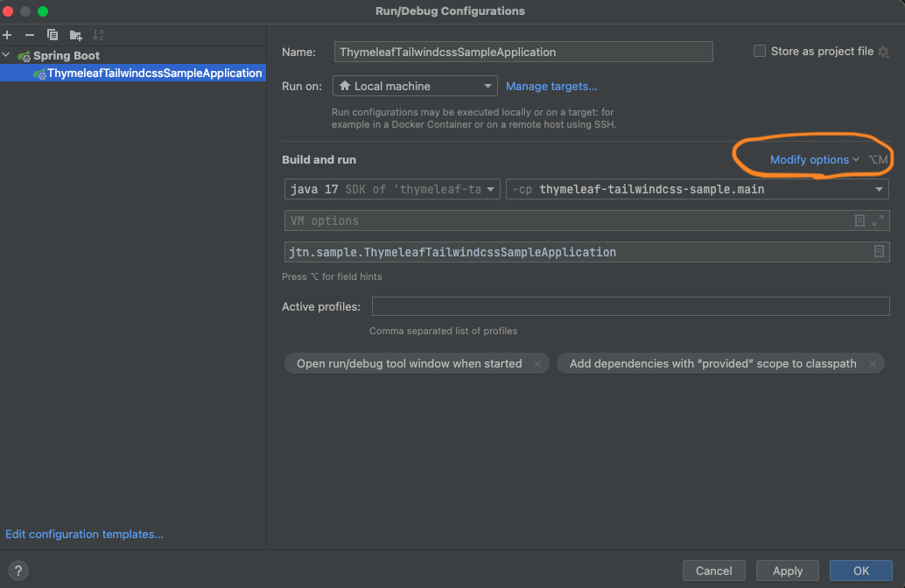Image resolution: width=905 pixels, height=588 pixels.
Task: Collapse the Spring Boot tree node
Action: click(x=8, y=55)
